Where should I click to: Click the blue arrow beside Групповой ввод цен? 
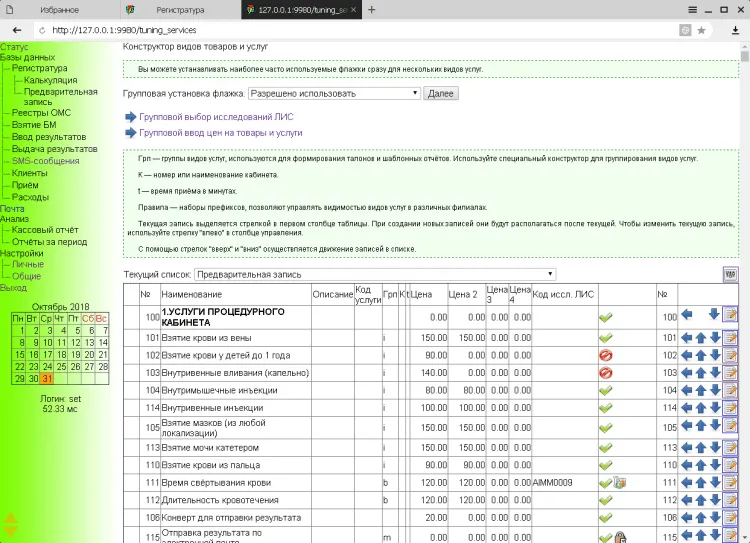point(131,133)
